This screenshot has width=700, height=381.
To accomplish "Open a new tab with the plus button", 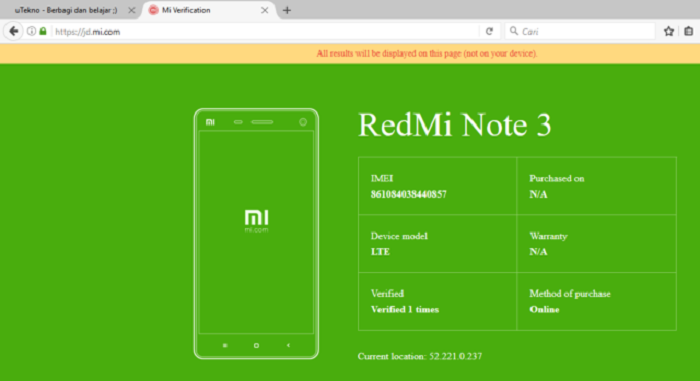I will coord(287,10).
